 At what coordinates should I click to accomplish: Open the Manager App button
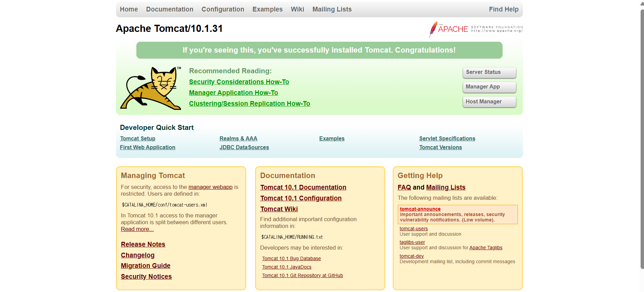(x=489, y=87)
